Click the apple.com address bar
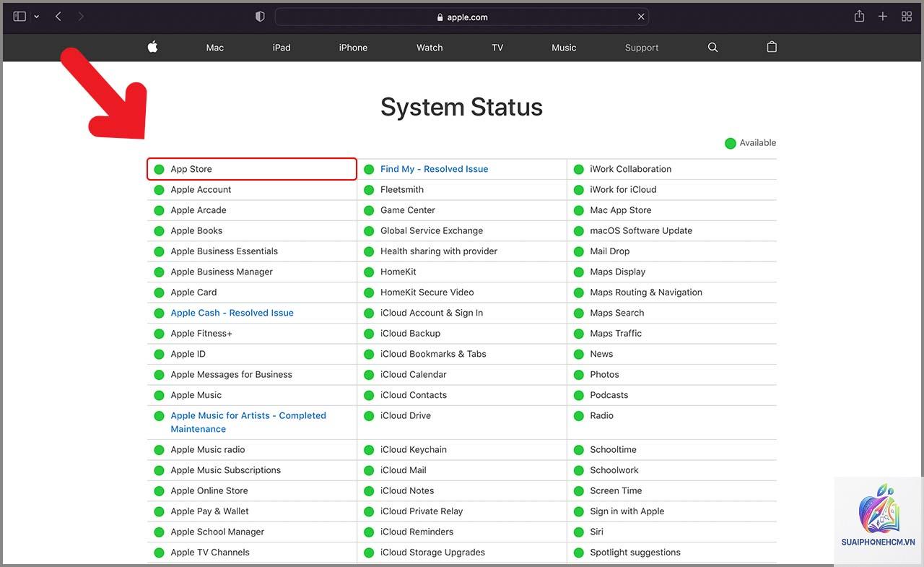Viewport: 924px width, 567px height. [462, 17]
